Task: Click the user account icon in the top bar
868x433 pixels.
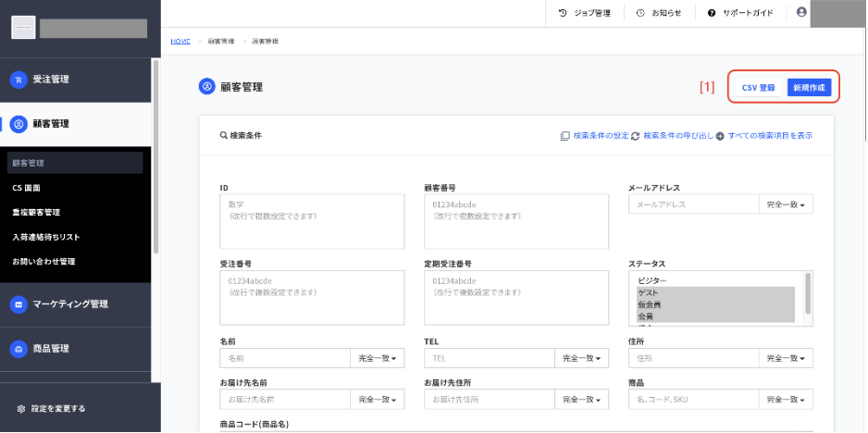Action: pos(801,12)
